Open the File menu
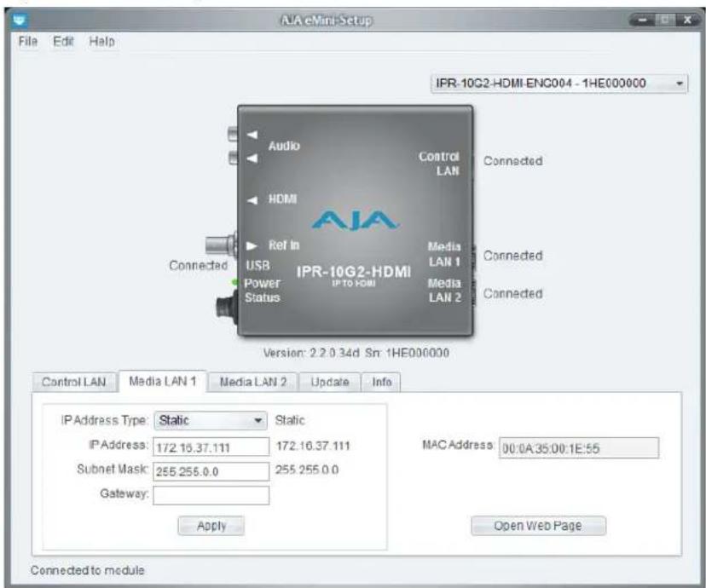The width and height of the screenshot is (706, 588). tap(28, 42)
